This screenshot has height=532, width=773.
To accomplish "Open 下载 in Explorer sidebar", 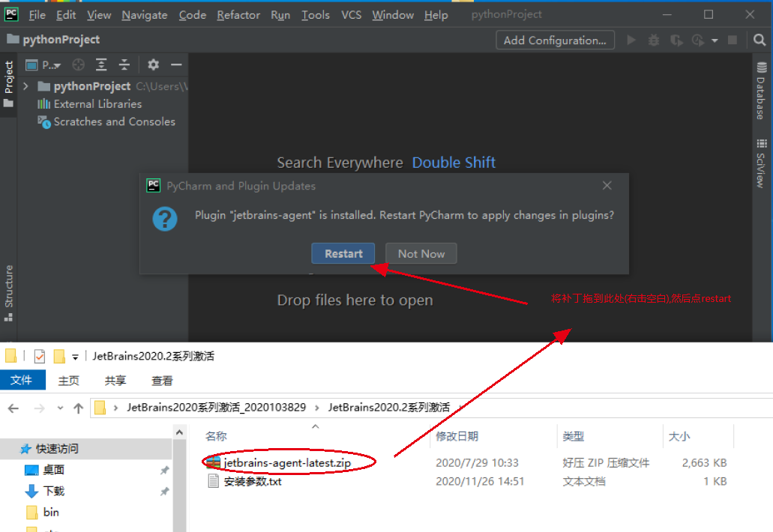I will [x=53, y=491].
